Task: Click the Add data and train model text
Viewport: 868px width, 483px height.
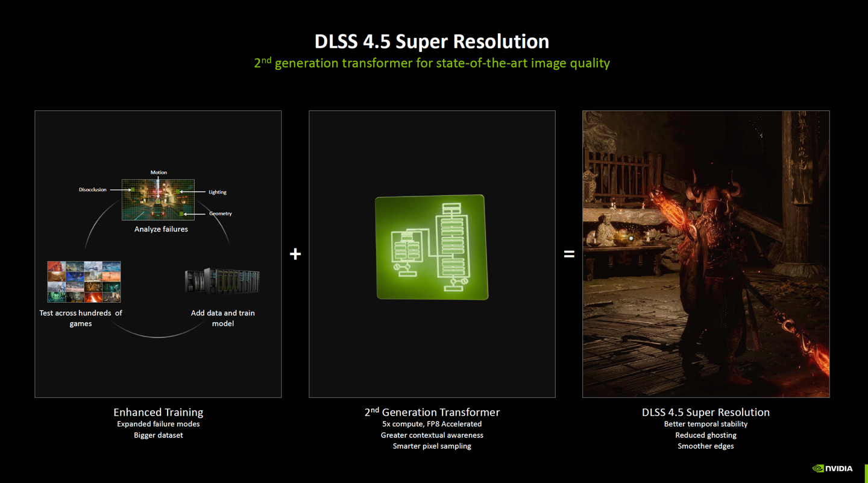Action: (222, 318)
